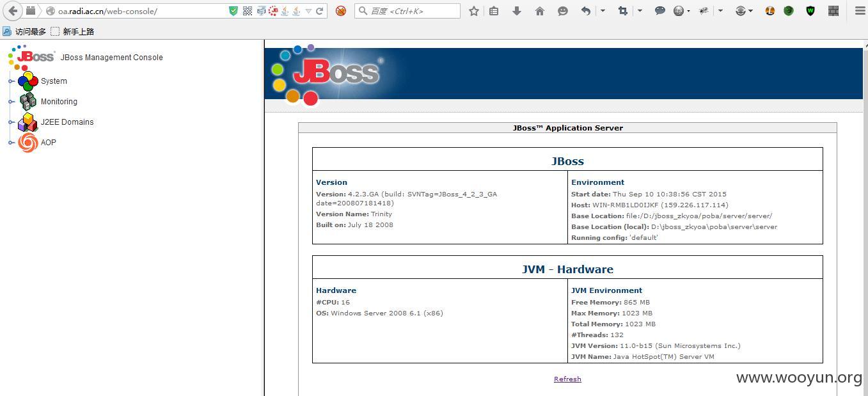Click the J2EE Domains cubes icon
Screen dimensions: 868x396
[28, 122]
